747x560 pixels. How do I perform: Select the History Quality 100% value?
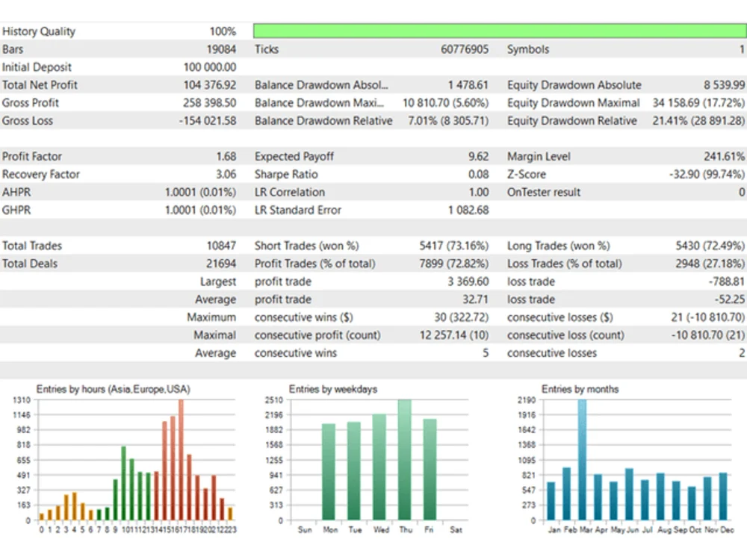pyautogui.click(x=223, y=31)
